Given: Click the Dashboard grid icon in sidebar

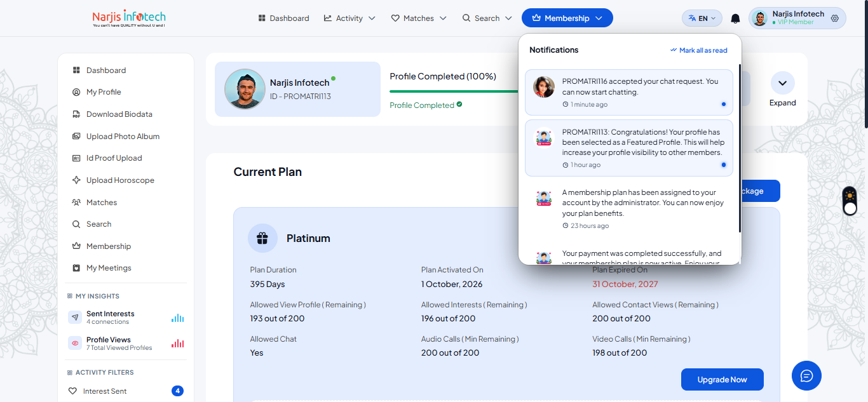Looking at the screenshot, I should pyautogui.click(x=76, y=70).
